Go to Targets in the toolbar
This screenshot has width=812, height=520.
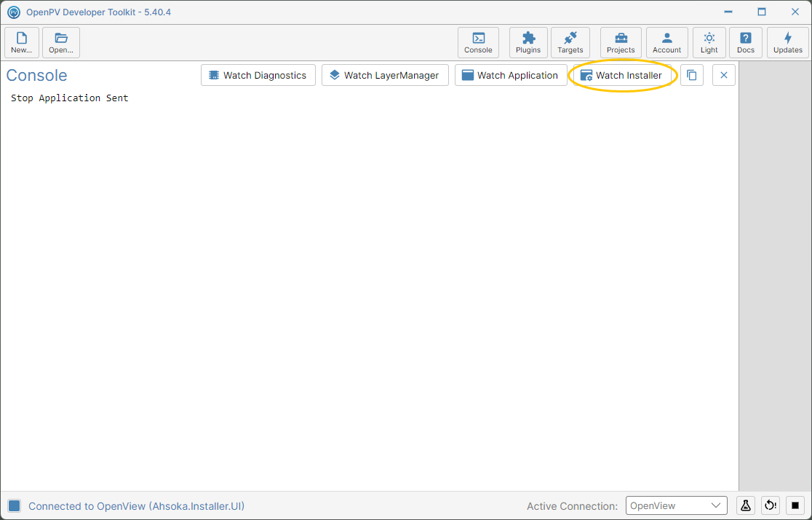(x=570, y=42)
